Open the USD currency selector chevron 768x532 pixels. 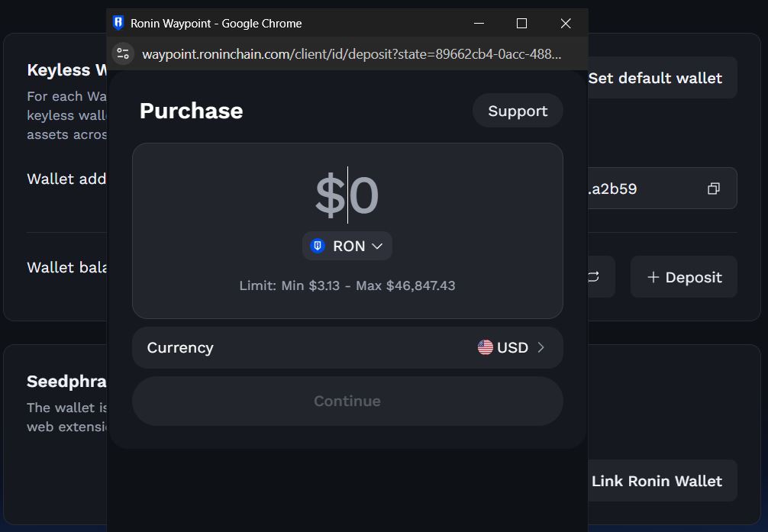tap(541, 347)
